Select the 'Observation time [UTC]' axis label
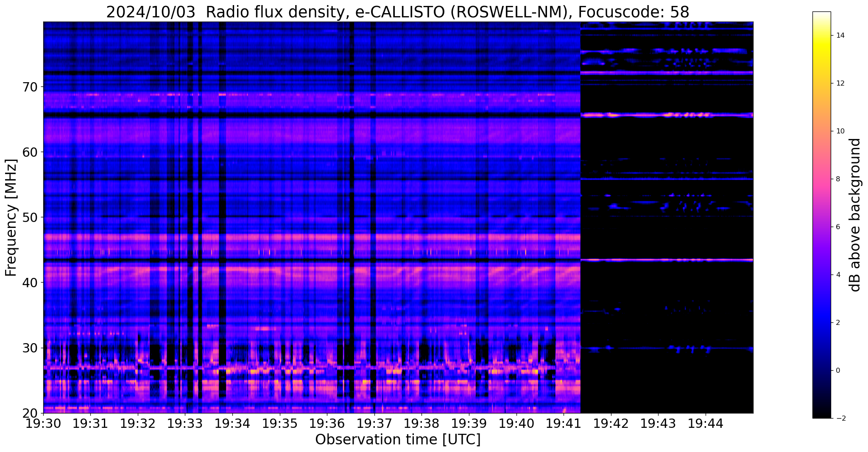Viewport: 868px width, 452px height. (398, 439)
